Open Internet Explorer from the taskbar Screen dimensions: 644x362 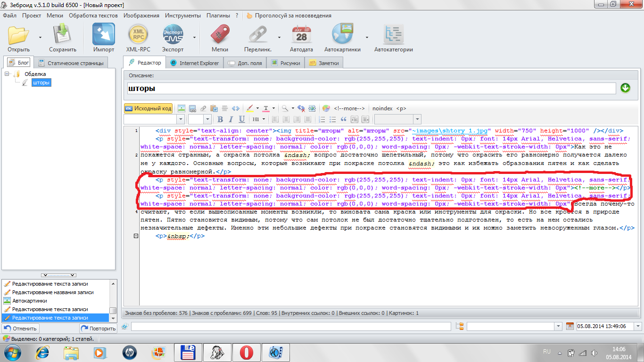pos(43,352)
